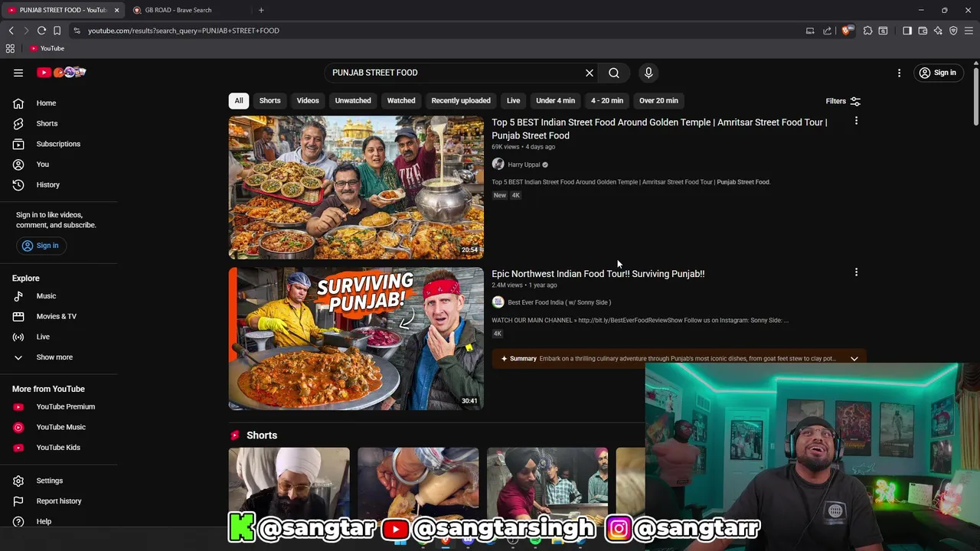Clear the search box with the X
This screenshot has height=551, width=980.
pyautogui.click(x=590, y=73)
